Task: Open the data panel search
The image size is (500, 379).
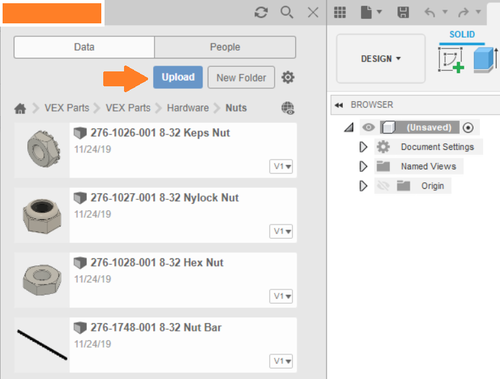Action: 287,13
